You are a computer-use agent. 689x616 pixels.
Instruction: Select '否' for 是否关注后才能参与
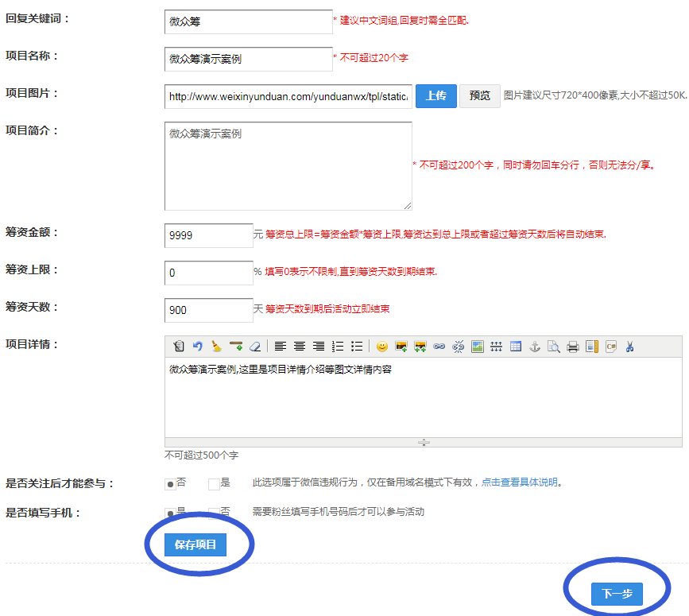tap(170, 483)
